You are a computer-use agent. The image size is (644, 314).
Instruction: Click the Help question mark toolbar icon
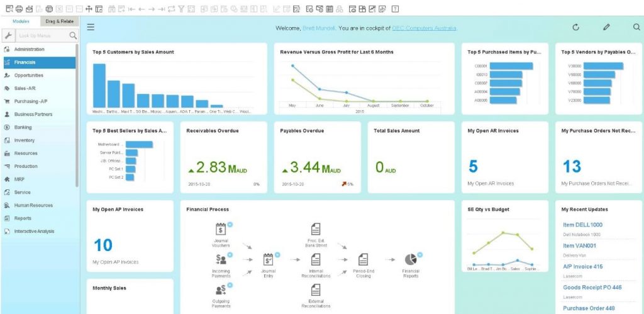pos(395,9)
